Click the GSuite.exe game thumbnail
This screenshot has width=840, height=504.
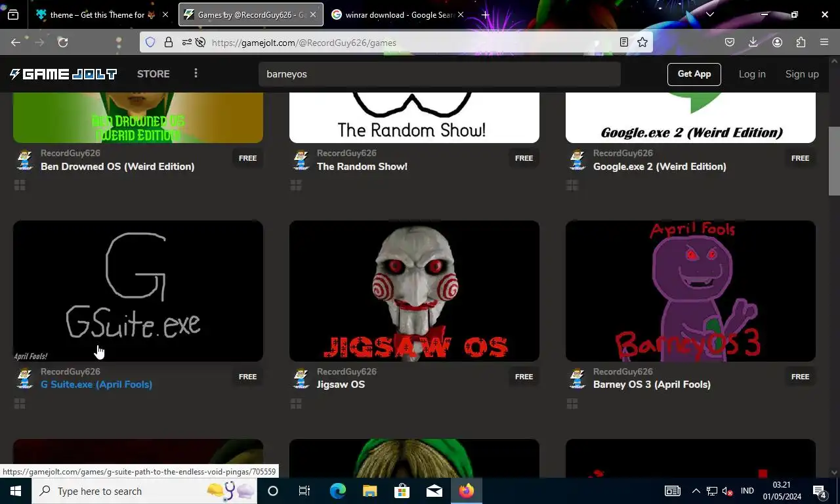pyautogui.click(x=138, y=291)
